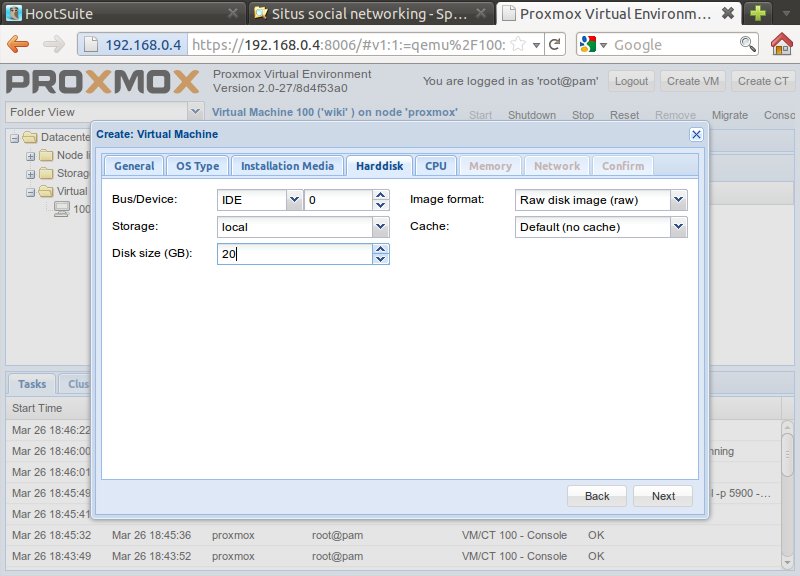
Task: Increase the device number spinner
Action: [380, 196]
